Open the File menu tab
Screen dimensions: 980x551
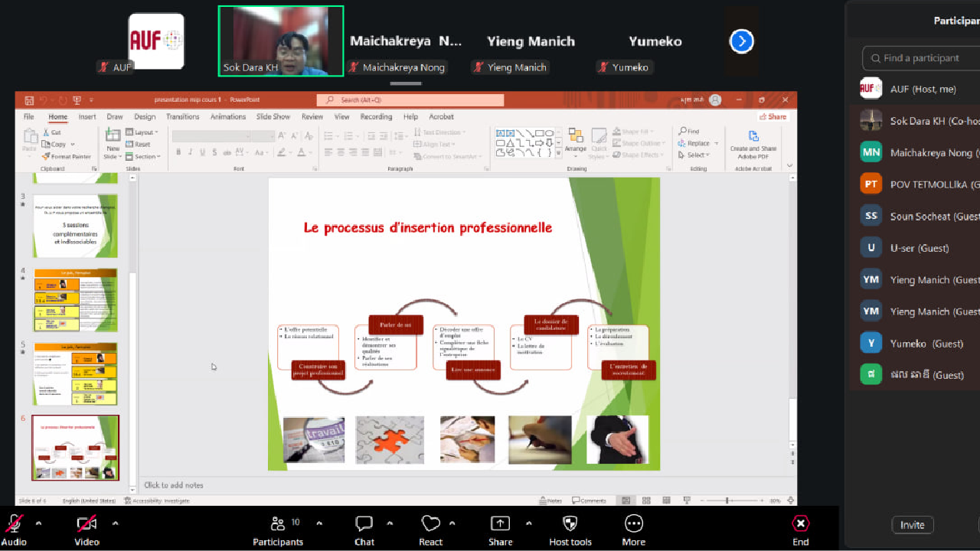pos(28,117)
